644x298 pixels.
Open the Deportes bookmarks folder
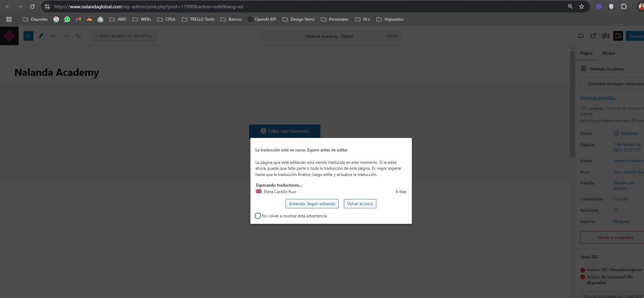coord(35,19)
